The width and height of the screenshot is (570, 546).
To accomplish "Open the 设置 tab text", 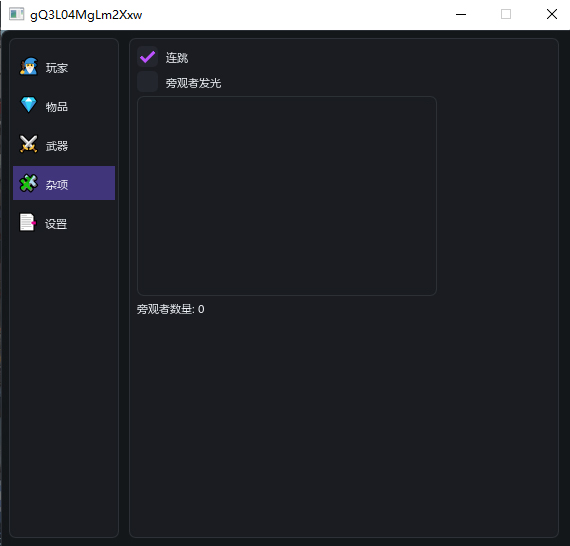I will (56, 224).
